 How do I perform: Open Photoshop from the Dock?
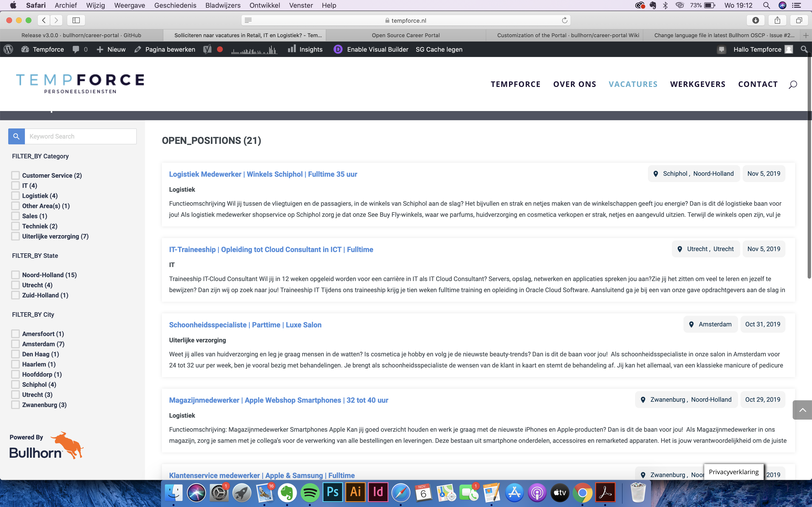(333, 492)
